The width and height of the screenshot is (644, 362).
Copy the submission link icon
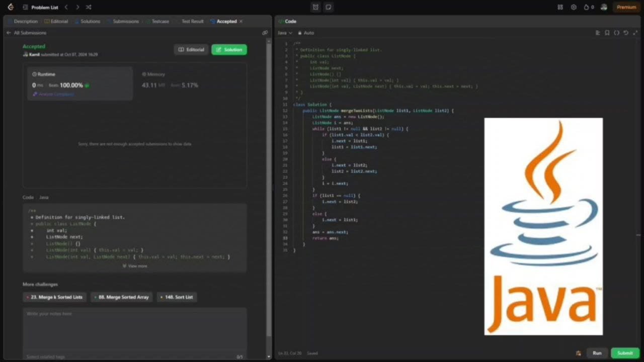click(265, 33)
